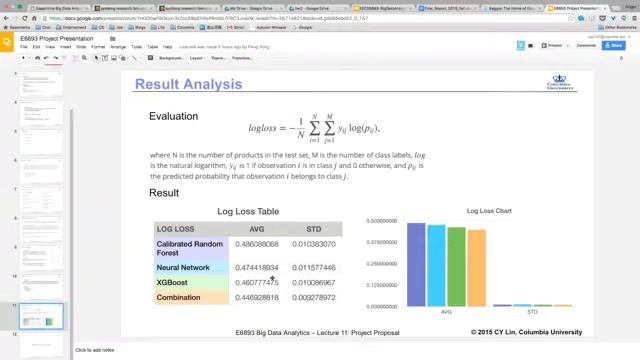Click the Transition... button
Viewport: 640px width, 360px height.
(242, 58)
